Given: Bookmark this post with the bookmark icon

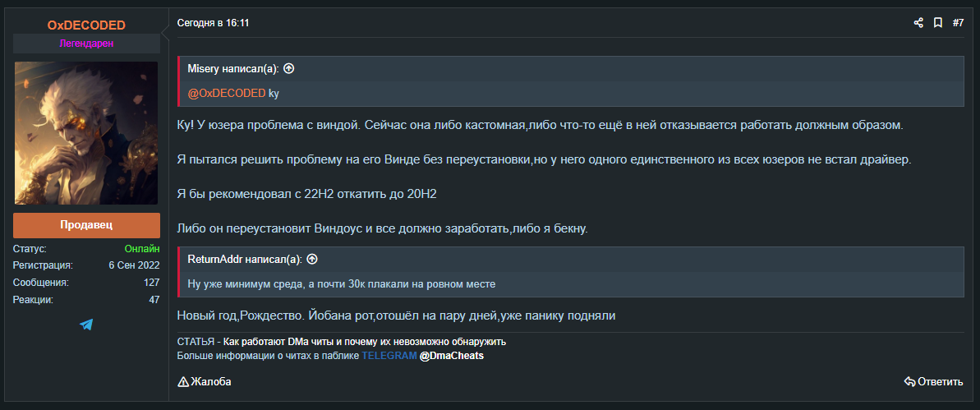Looking at the screenshot, I should (937, 23).
